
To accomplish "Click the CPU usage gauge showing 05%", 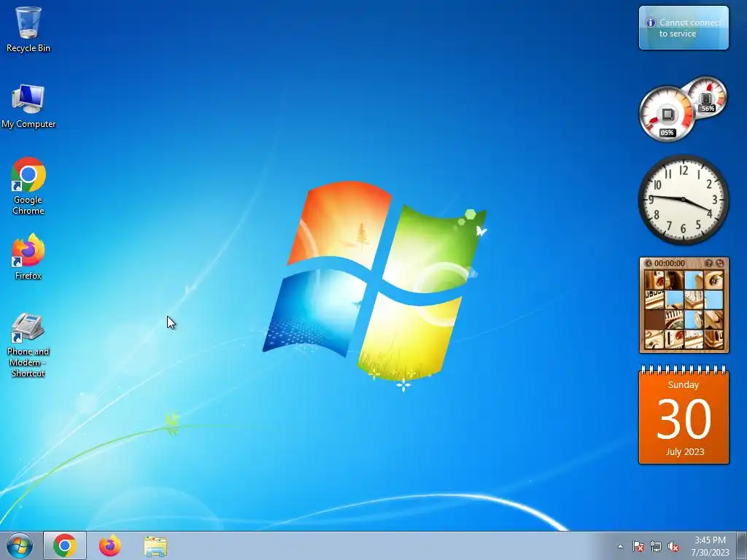I will [x=667, y=114].
